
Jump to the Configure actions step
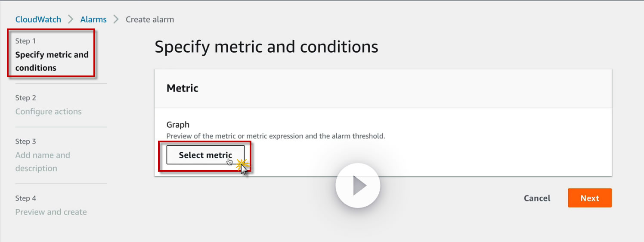48,112
